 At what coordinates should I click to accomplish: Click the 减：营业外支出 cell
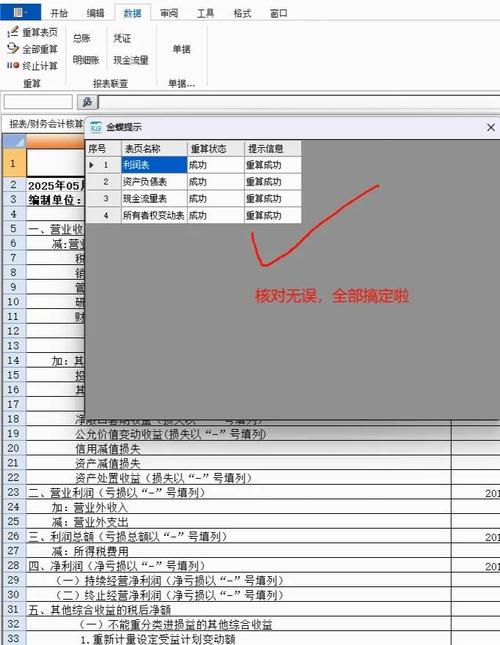coord(239,522)
